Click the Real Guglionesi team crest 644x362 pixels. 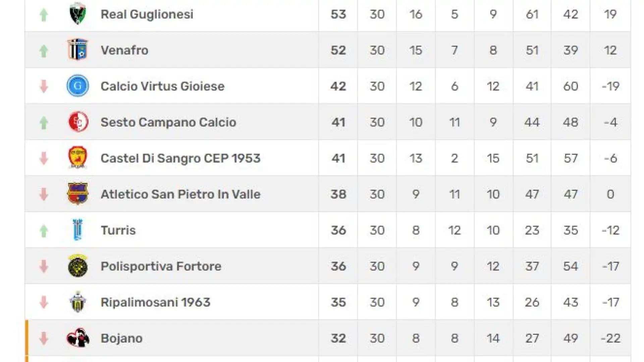(77, 13)
